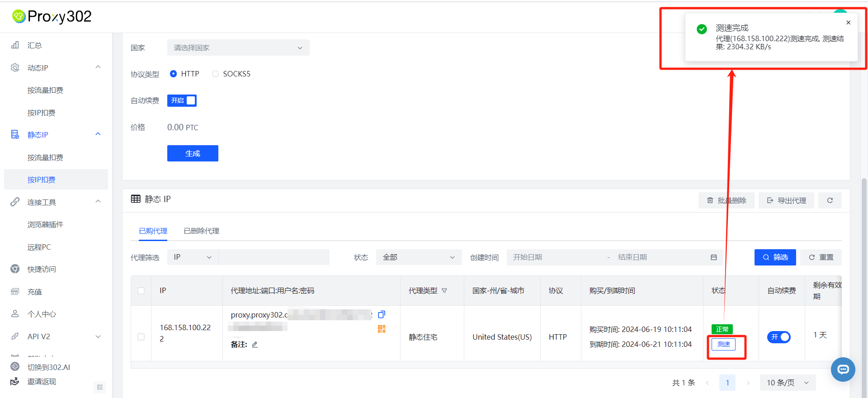This screenshot has width=868, height=398.
Task: Switch to the 已购代理 tab
Action: [153, 231]
